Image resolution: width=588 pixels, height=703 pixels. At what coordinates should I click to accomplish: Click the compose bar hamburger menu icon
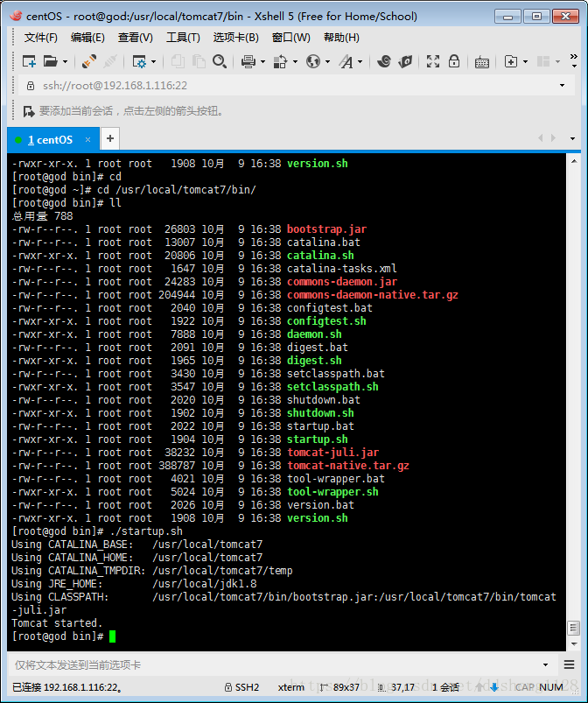coord(569,664)
